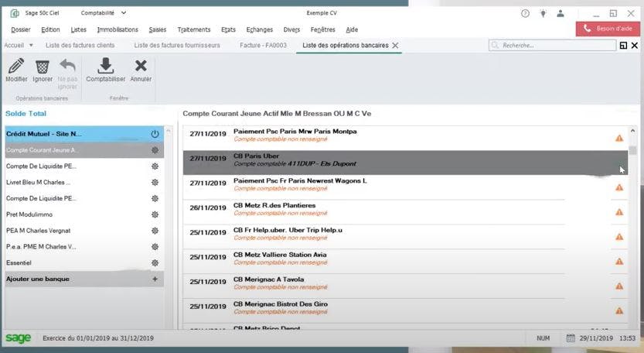644x353 pixels.
Task: Click the lightbulb tips icon
Action: [x=543, y=13]
